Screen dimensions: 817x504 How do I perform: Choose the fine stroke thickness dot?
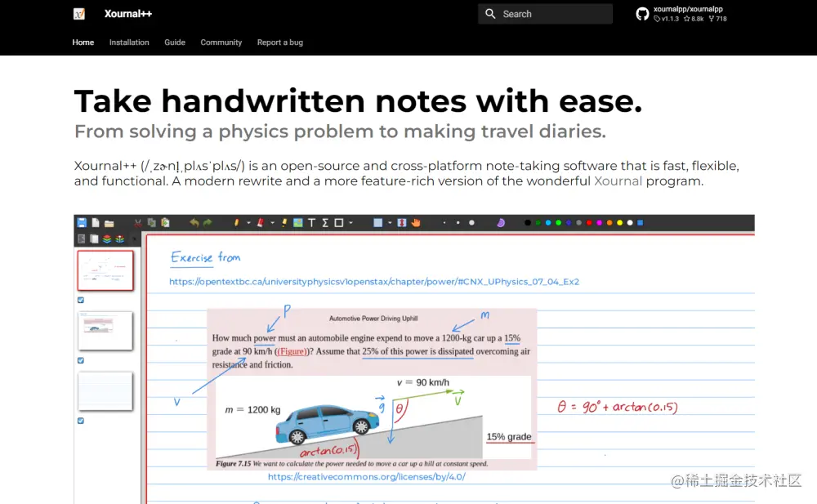[444, 222]
